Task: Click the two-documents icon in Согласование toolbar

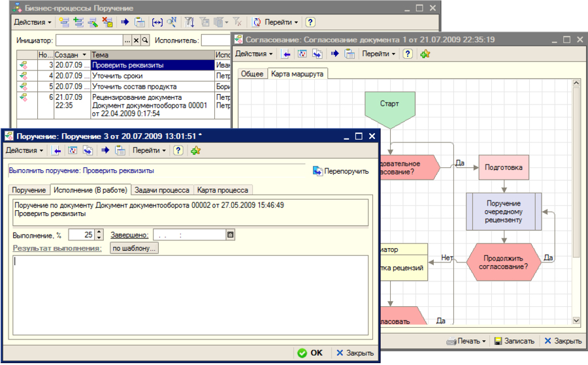Action: (x=318, y=54)
